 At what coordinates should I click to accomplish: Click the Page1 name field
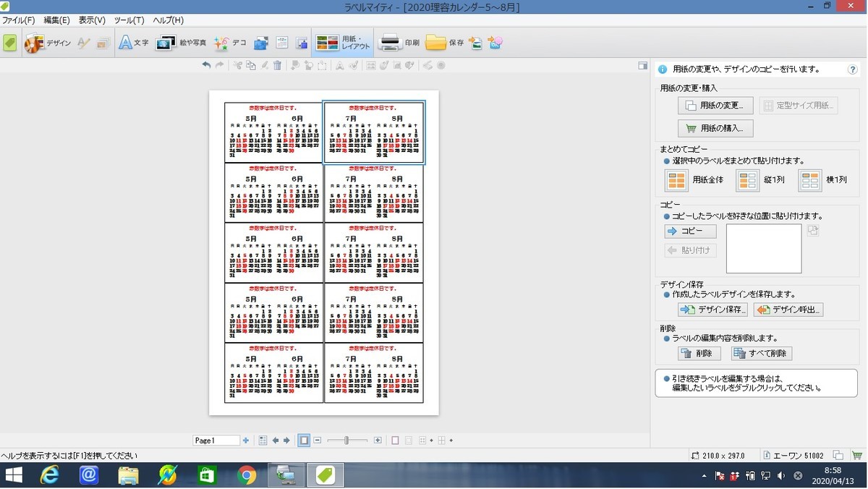pos(216,440)
